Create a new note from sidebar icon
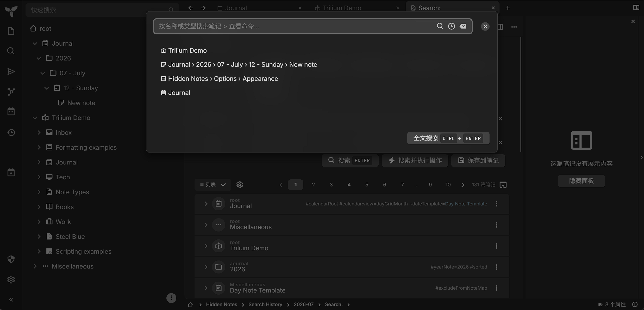Screen dimensions: 644x310 [x=11, y=31]
